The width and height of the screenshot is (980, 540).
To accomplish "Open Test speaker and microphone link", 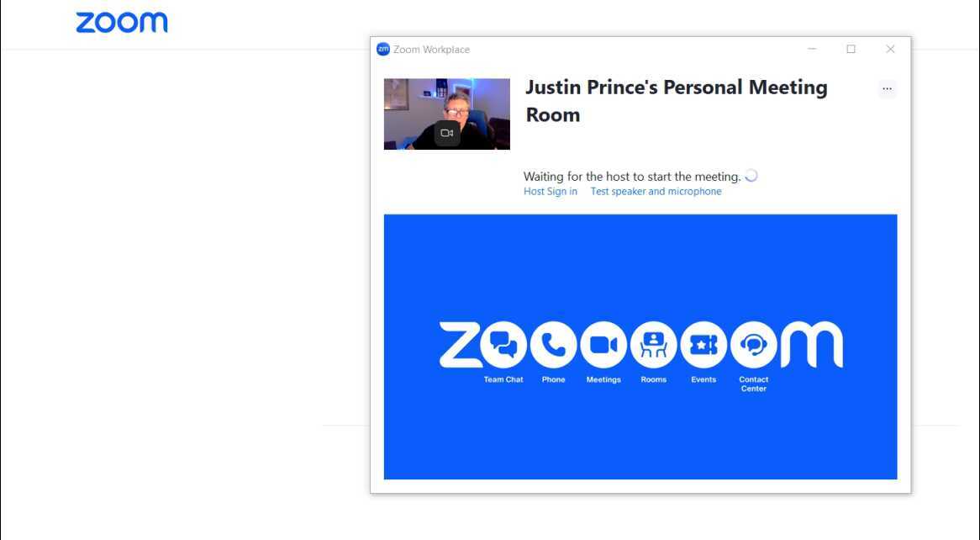I will 656,192.
